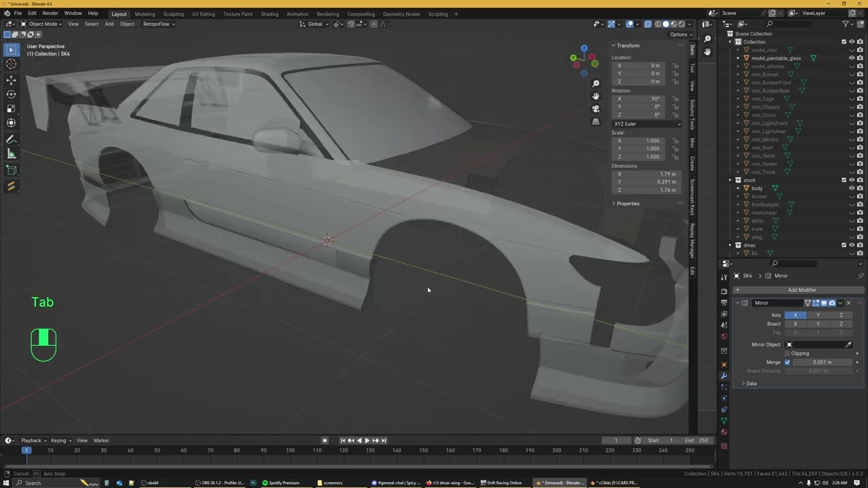Click the Merge distance 0.001 m field

pos(822,362)
